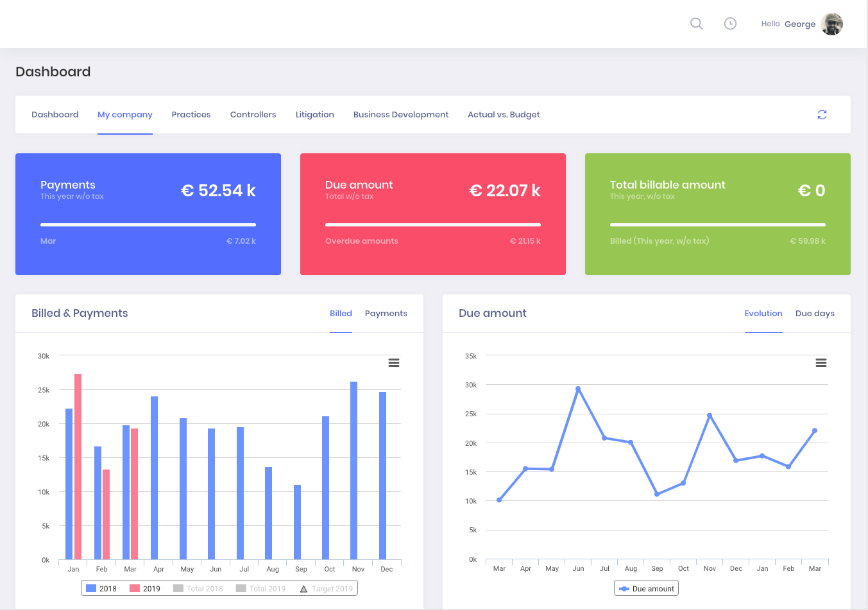Click the refresh dashboard icon

[x=822, y=115]
